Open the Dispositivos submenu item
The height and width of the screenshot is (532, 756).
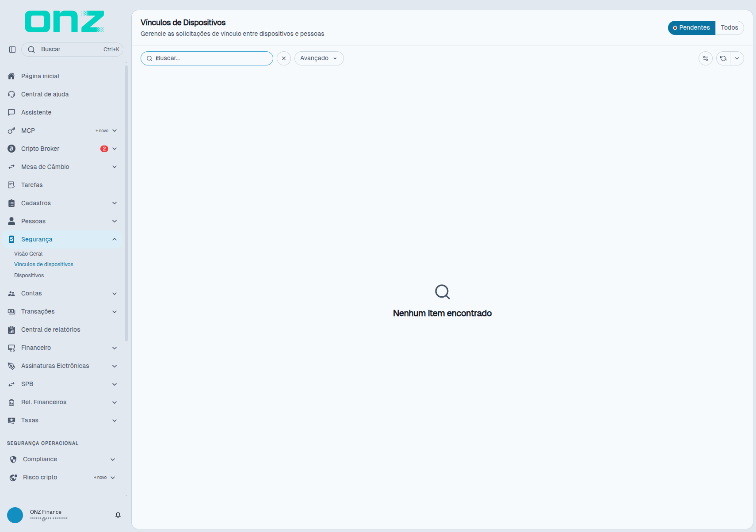(x=29, y=276)
